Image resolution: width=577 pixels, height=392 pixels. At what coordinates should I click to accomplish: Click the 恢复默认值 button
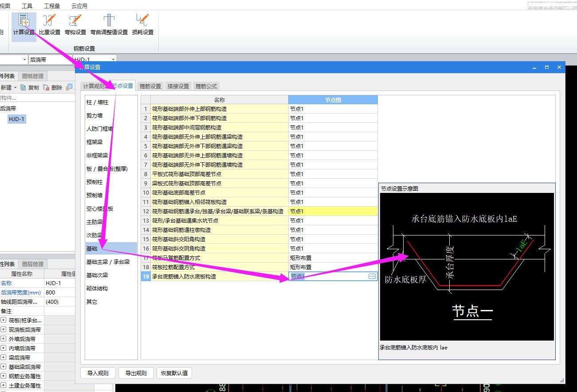point(174,373)
